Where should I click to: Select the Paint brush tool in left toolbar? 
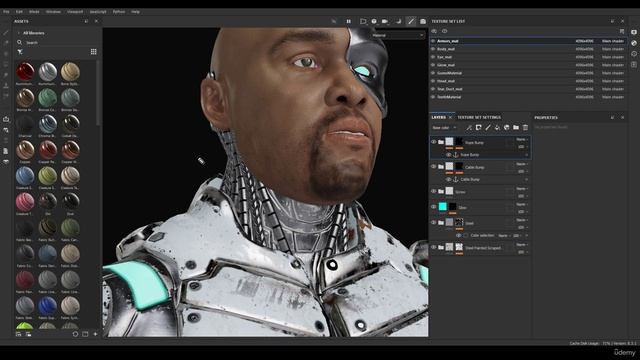6,33
